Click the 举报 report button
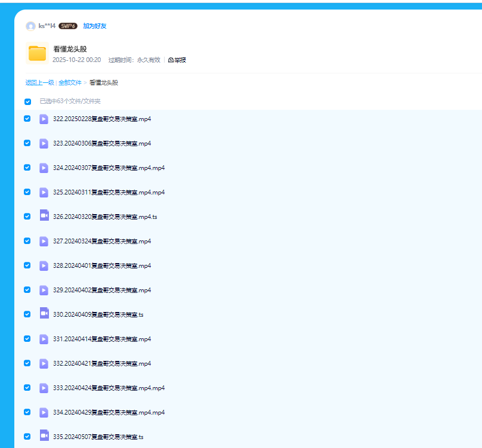Viewport: 482px width, 448px height. (177, 60)
